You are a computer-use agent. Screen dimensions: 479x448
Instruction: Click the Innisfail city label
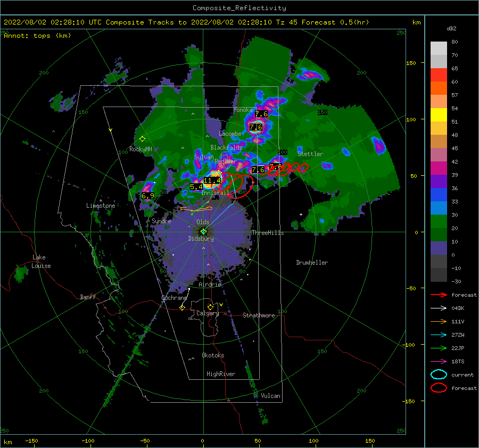click(215, 193)
